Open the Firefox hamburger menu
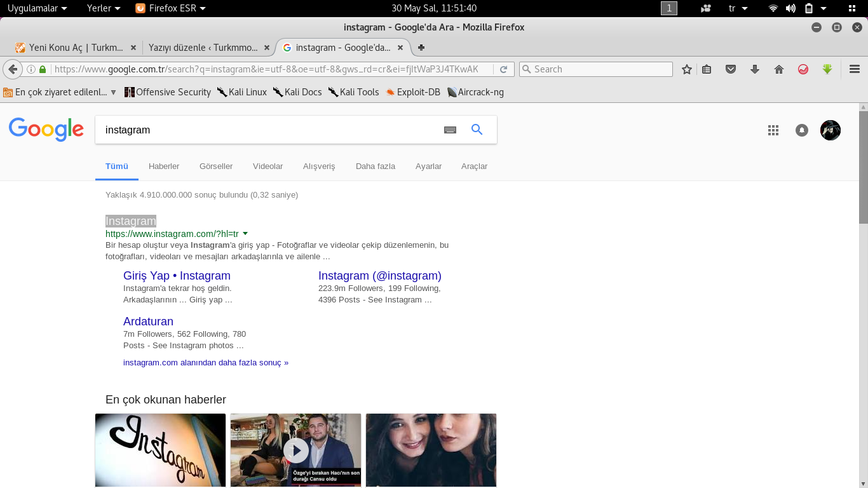The width and height of the screenshot is (868, 488). pos(854,69)
